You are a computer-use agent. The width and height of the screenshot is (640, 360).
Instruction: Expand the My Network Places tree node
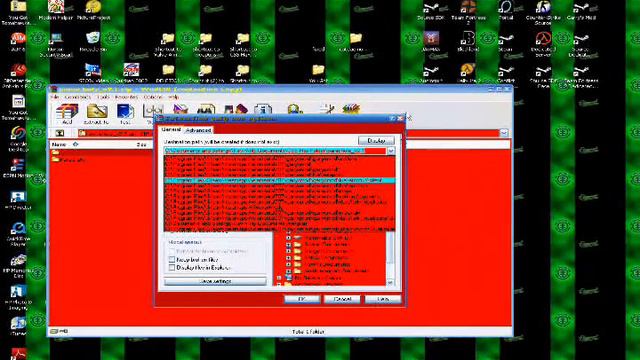point(279,278)
